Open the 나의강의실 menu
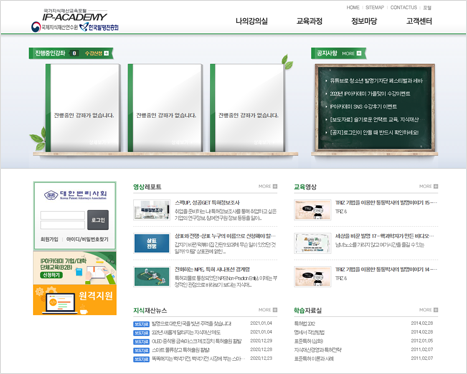The width and height of the screenshot is (467, 374). click(252, 21)
